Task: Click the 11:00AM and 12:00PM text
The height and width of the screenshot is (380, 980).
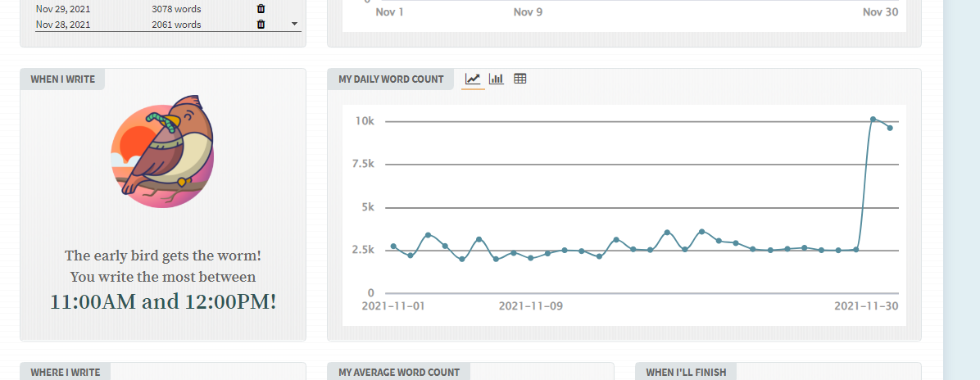Action: pos(163,301)
